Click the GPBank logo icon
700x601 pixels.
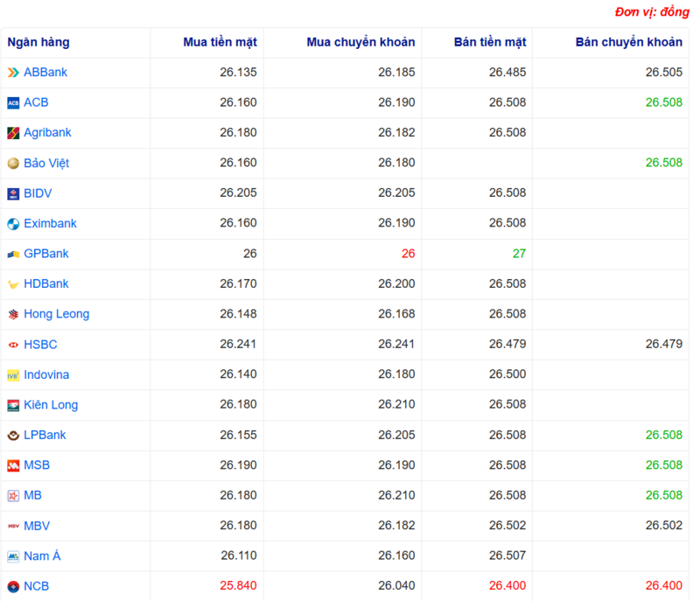click(13, 254)
